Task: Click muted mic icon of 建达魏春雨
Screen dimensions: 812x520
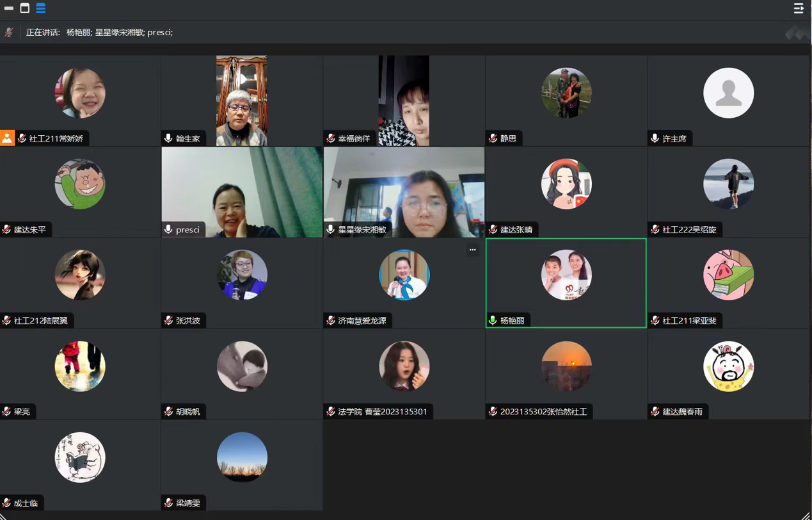Action: click(x=655, y=411)
